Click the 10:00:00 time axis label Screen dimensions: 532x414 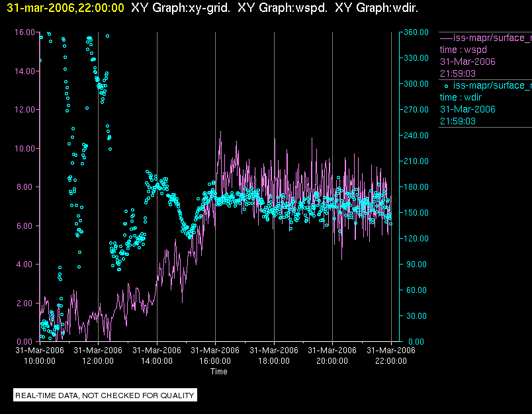[40, 361]
